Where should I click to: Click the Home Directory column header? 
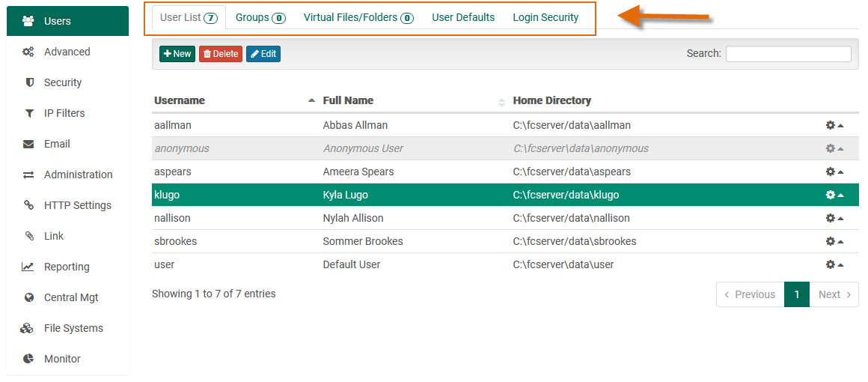(x=552, y=100)
